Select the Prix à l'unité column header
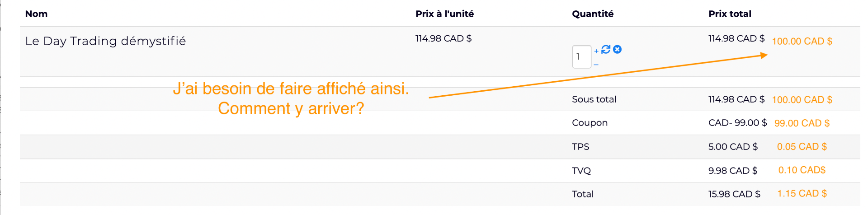 point(444,14)
